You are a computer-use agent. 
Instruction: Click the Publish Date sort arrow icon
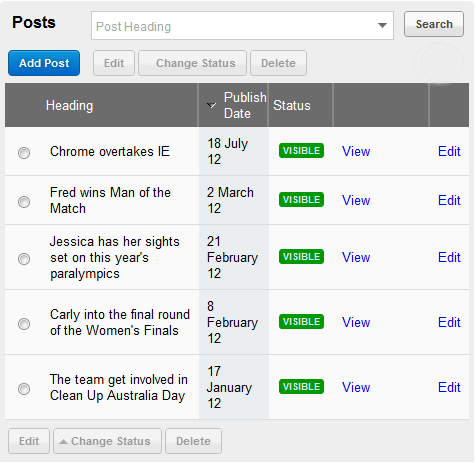(x=212, y=106)
